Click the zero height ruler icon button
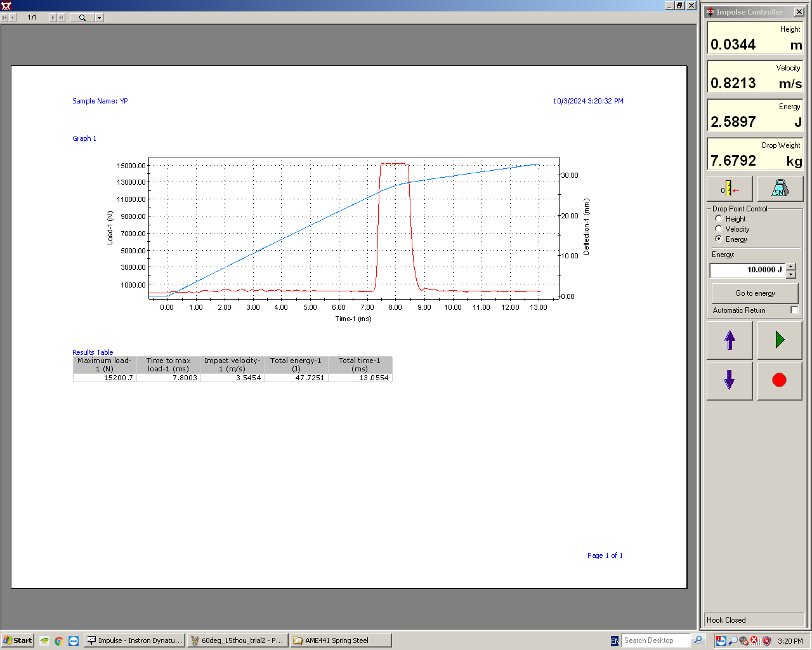Screen dimensions: 812x650 pos(730,189)
